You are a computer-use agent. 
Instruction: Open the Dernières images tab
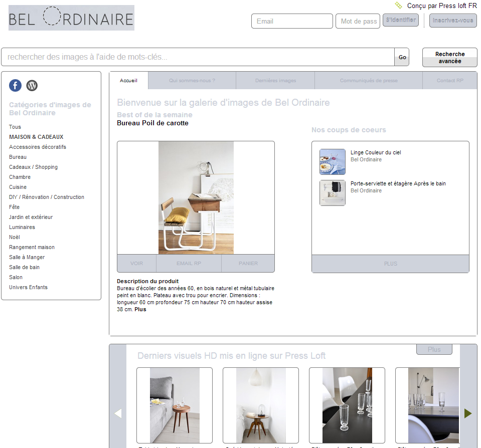[x=275, y=81]
